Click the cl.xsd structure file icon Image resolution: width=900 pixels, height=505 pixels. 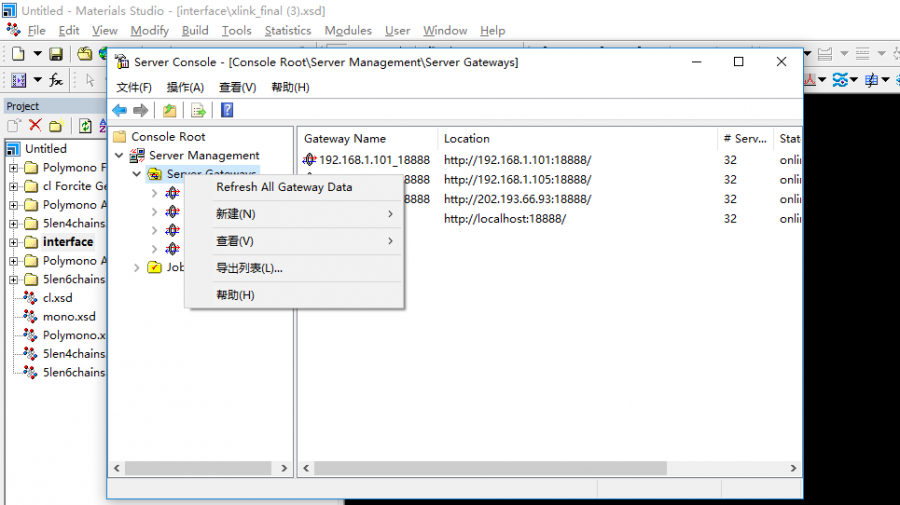pyautogui.click(x=30, y=298)
